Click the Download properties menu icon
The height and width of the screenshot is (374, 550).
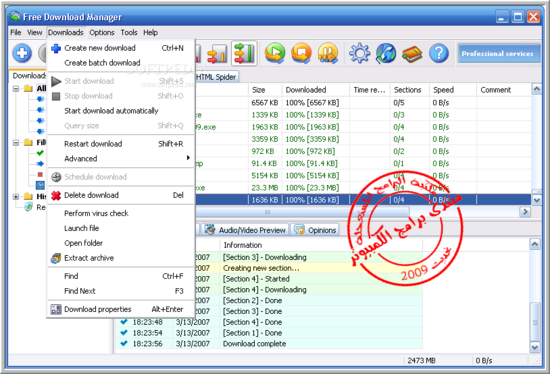(x=56, y=309)
